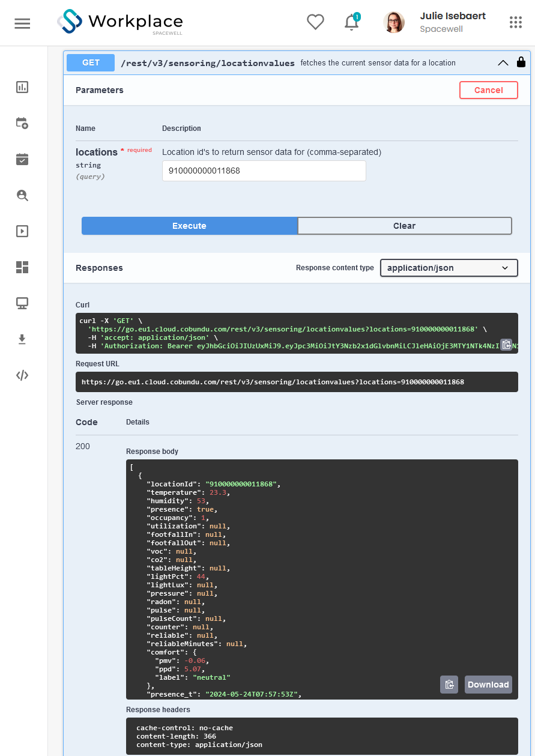Open the hamburger navigation menu

point(22,23)
